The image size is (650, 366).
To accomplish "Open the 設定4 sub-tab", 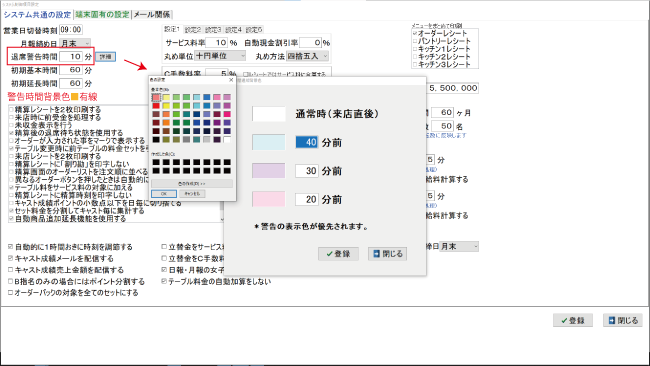I will point(233,30).
